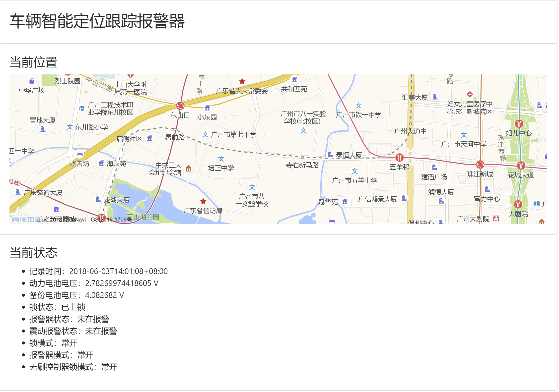559x392 pixels.
Task: Click the 妇女儿童医疗中心 hospital icon
Action: tap(470, 94)
